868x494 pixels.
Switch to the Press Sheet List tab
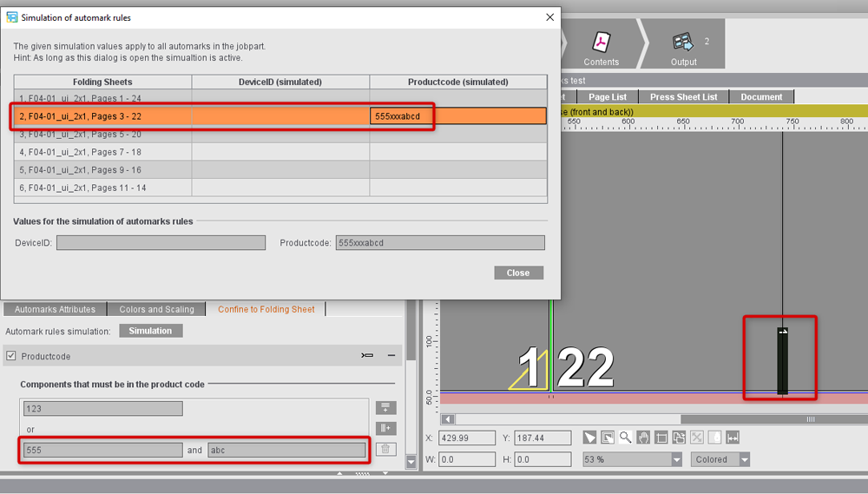[684, 97]
